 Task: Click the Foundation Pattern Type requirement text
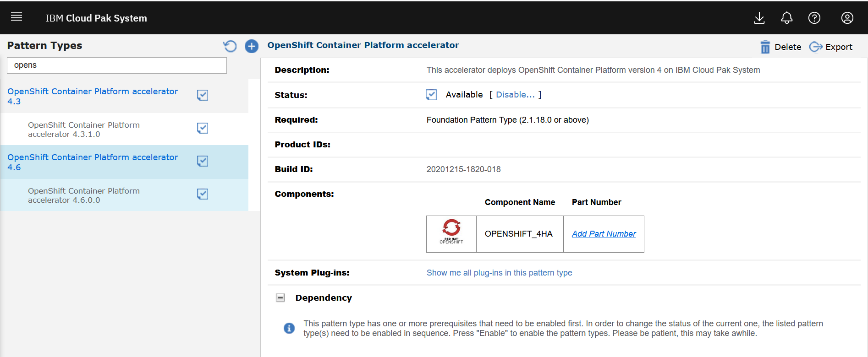click(507, 120)
